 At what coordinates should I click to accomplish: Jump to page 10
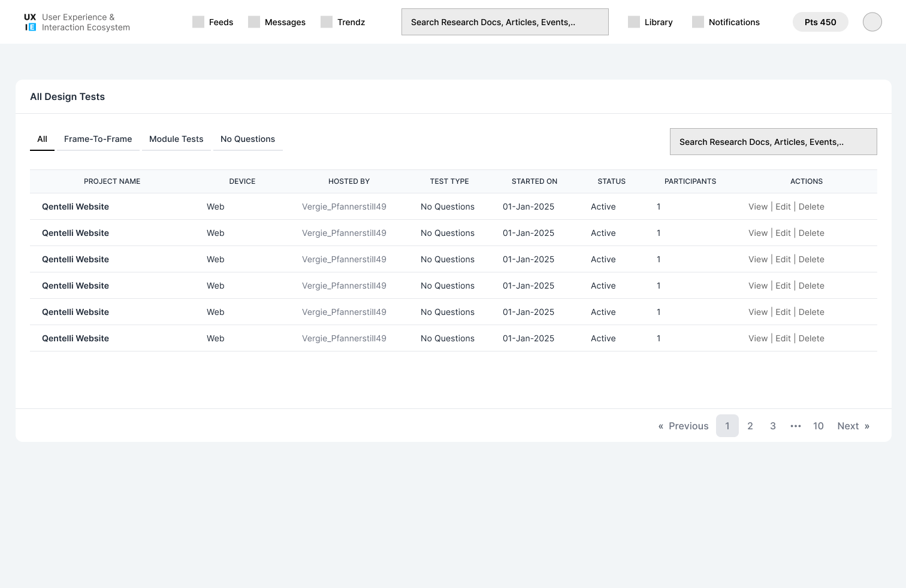click(819, 426)
